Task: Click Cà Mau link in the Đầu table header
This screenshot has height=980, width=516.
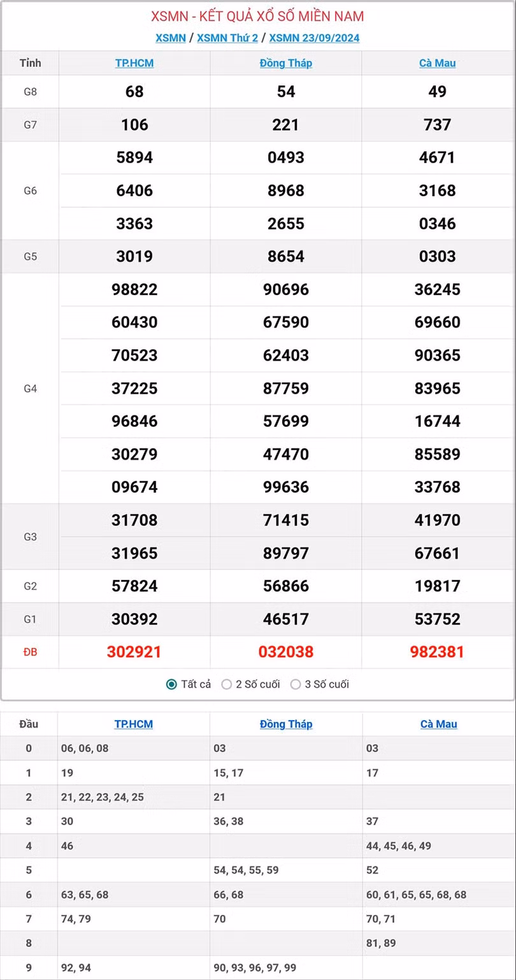Action: [x=439, y=724]
